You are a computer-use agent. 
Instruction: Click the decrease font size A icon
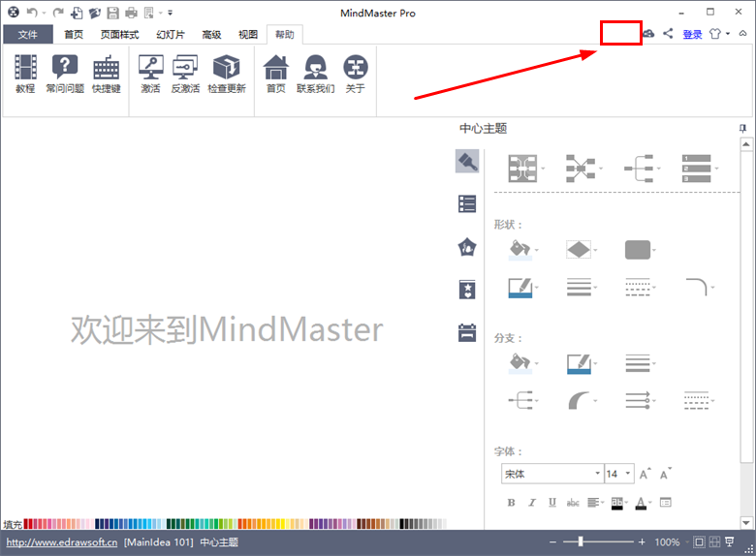click(x=665, y=474)
